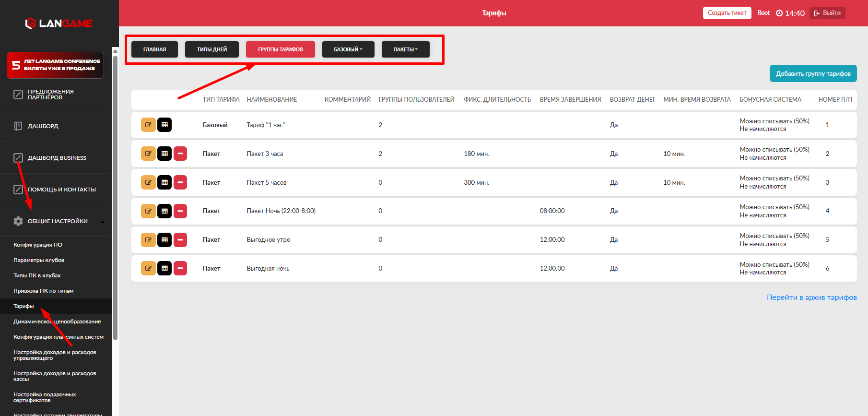Follow the Перейти в архив тарифов link
This screenshot has width=868, height=416.
tap(812, 297)
